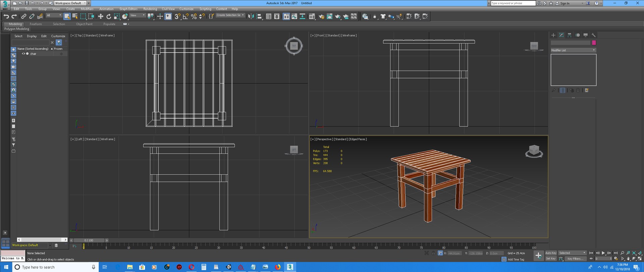Image resolution: width=644 pixels, height=272 pixels.
Task: Open the Create panel plus tab
Action: 553,35
